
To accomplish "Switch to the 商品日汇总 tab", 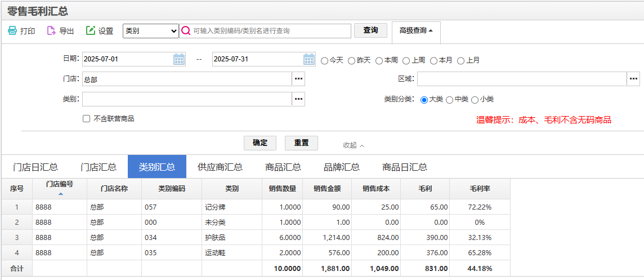I will click(405, 167).
